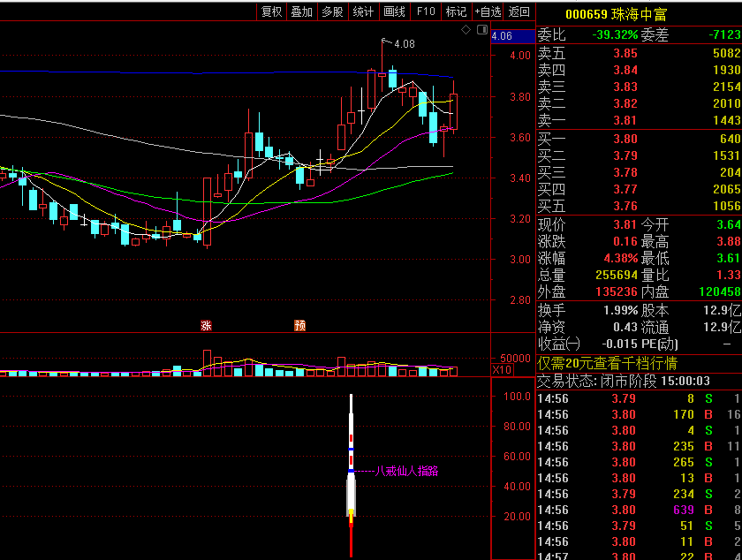Select the 买二 3.79 bid row

(x=639, y=155)
